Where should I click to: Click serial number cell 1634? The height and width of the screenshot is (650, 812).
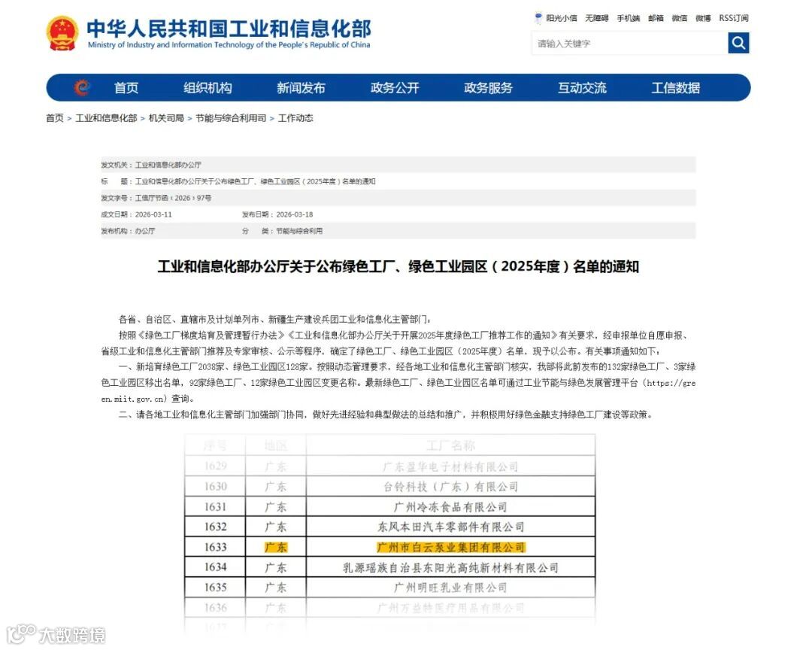[215, 567]
